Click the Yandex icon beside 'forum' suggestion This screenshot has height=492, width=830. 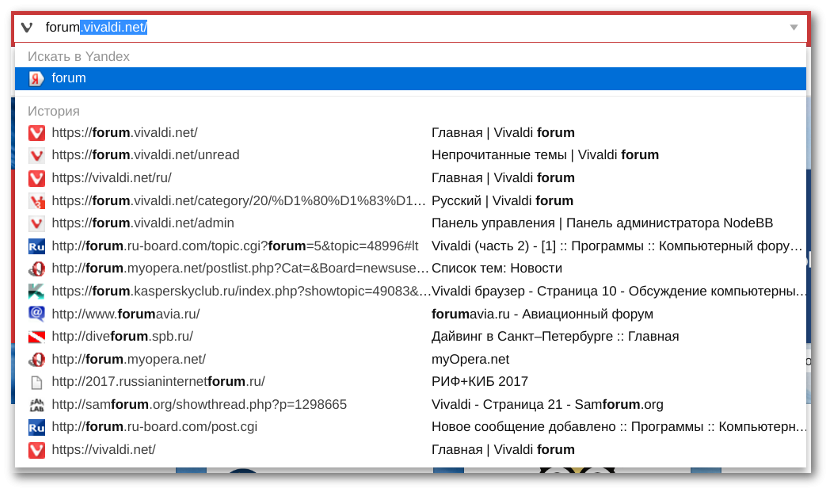tap(36, 78)
